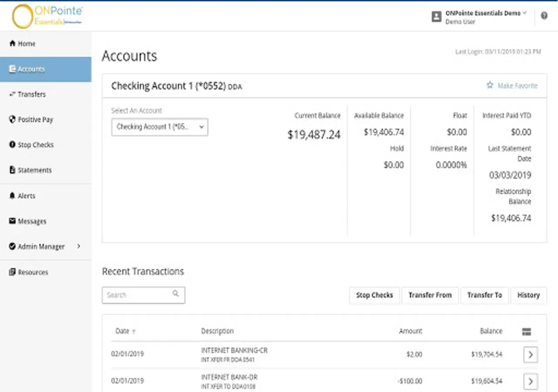The width and height of the screenshot is (558, 392).
Task: Open the ONPointe Essentials Demo user menu
Action: click(486, 13)
